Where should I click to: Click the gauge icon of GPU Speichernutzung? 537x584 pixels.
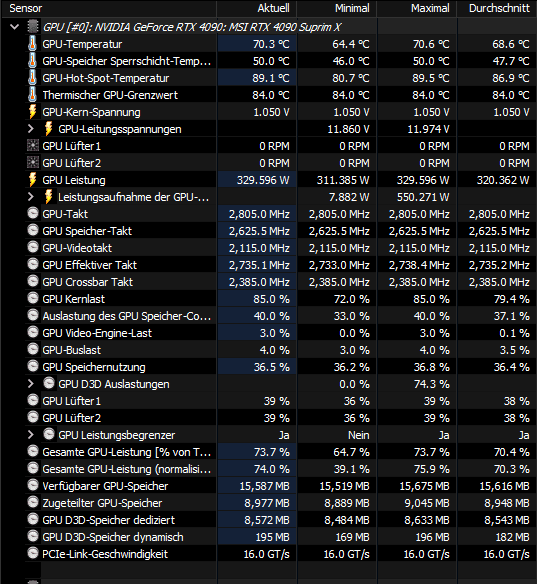coord(33,366)
